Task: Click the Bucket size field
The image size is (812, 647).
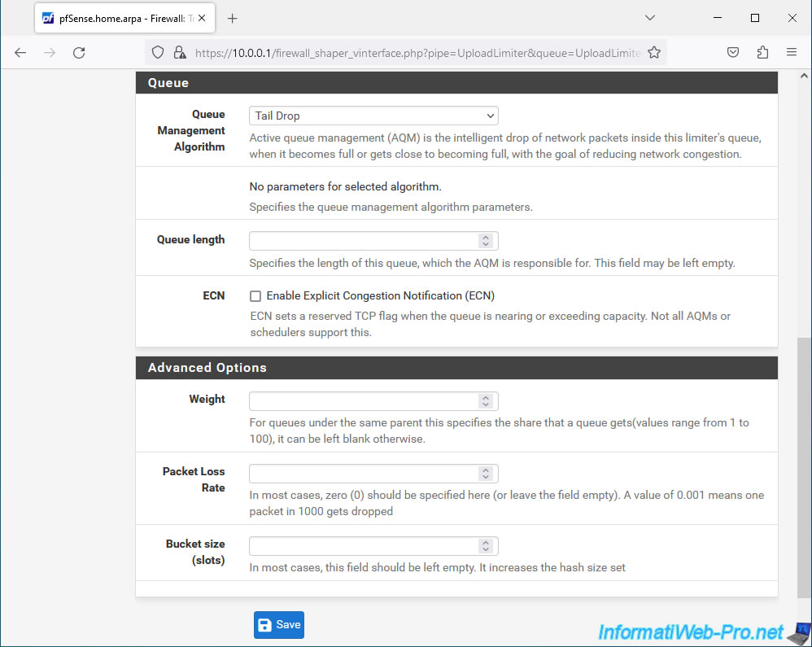Action: click(x=373, y=546)
